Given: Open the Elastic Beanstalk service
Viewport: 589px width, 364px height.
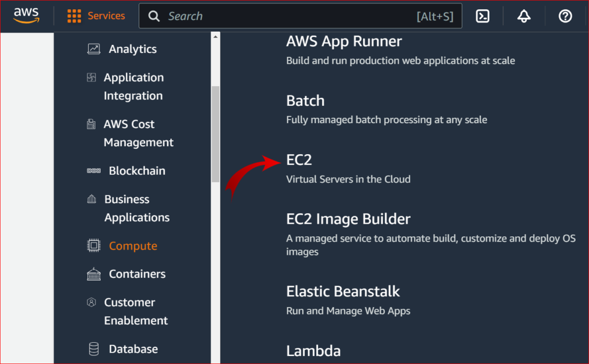Looking at the screenshot, I should click(343, 291).
